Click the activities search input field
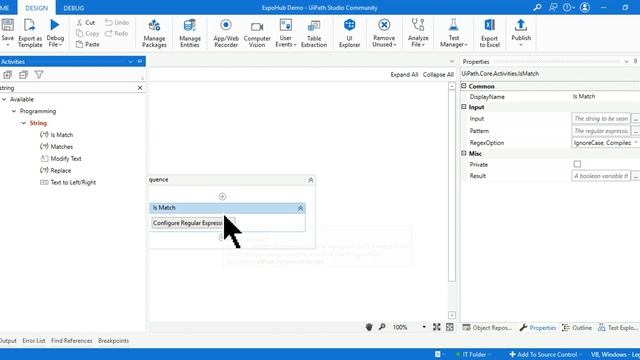640x360 pixels. [x=67, y=88]
